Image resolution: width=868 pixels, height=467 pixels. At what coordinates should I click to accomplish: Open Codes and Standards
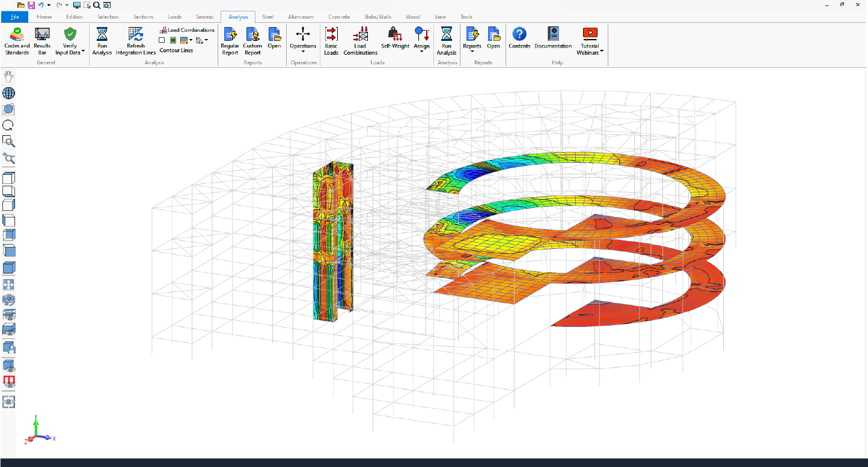tap(17, 40)
